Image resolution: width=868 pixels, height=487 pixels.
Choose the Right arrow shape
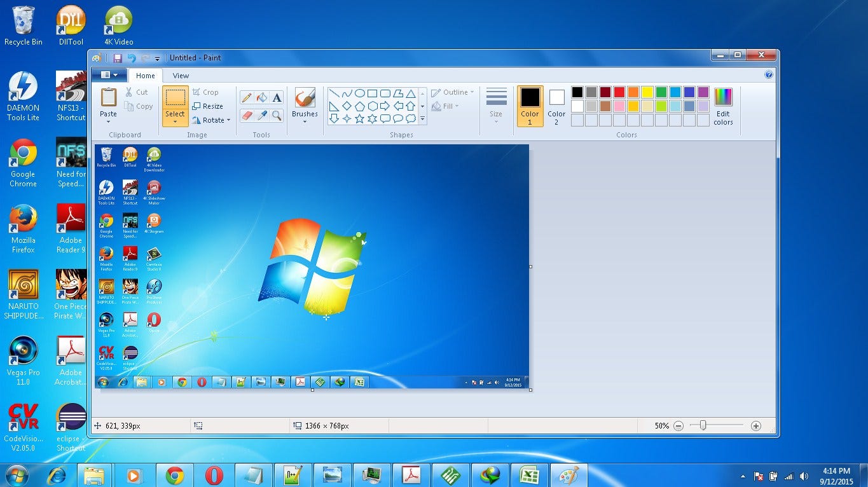click(x=385, y=106)
